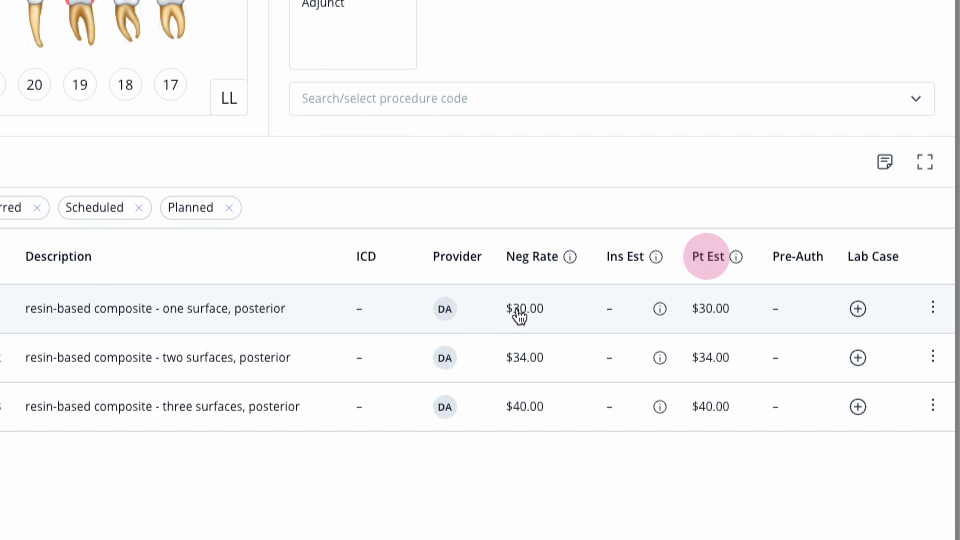This screenshot has width=960, height=540.
Task: Select tooth number 17
Action: click(x=170, y=84)
